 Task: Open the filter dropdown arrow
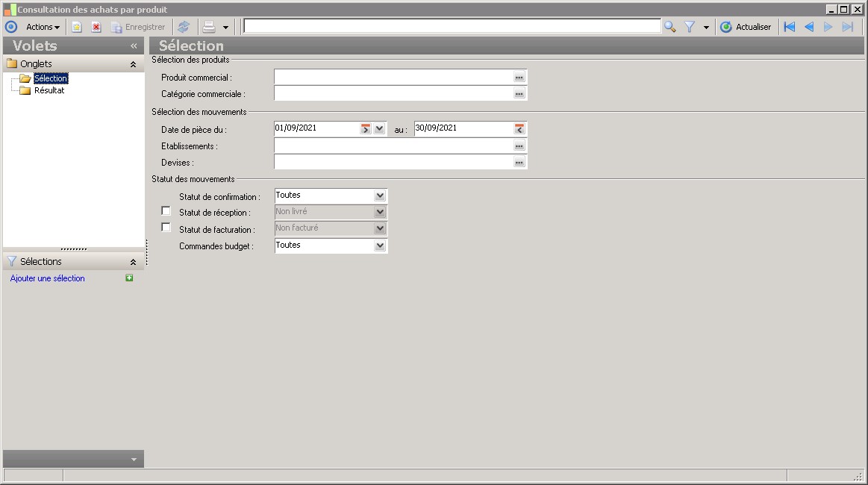[706, 27]
